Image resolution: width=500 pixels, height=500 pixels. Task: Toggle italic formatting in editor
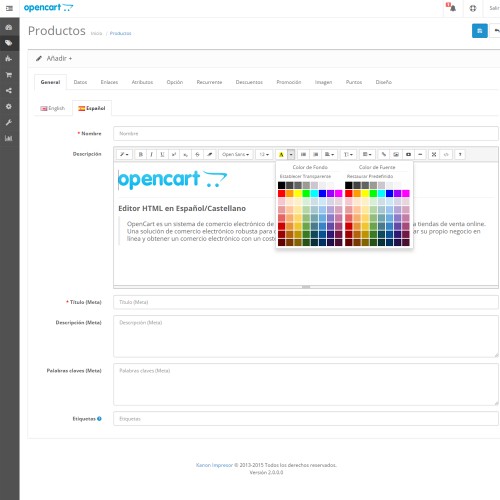coord(151,154)
